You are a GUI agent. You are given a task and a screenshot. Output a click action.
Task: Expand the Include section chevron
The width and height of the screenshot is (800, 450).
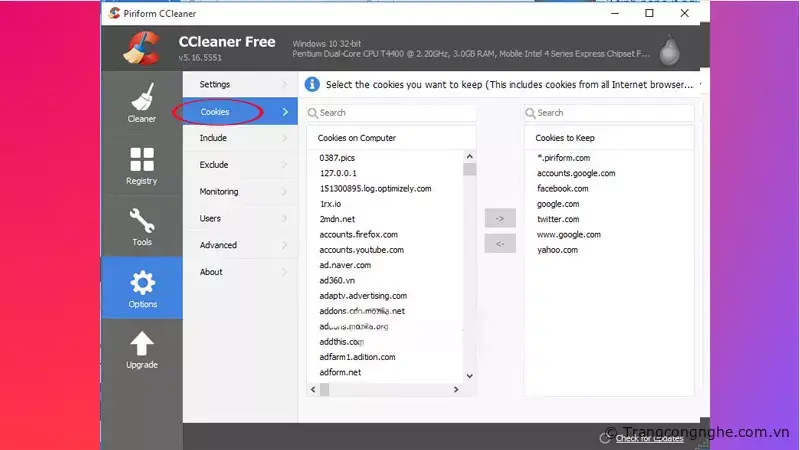[x=285, y=138]
